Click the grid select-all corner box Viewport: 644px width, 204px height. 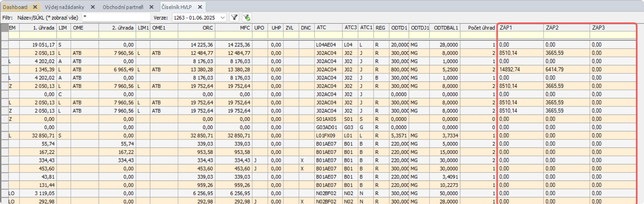4,28
